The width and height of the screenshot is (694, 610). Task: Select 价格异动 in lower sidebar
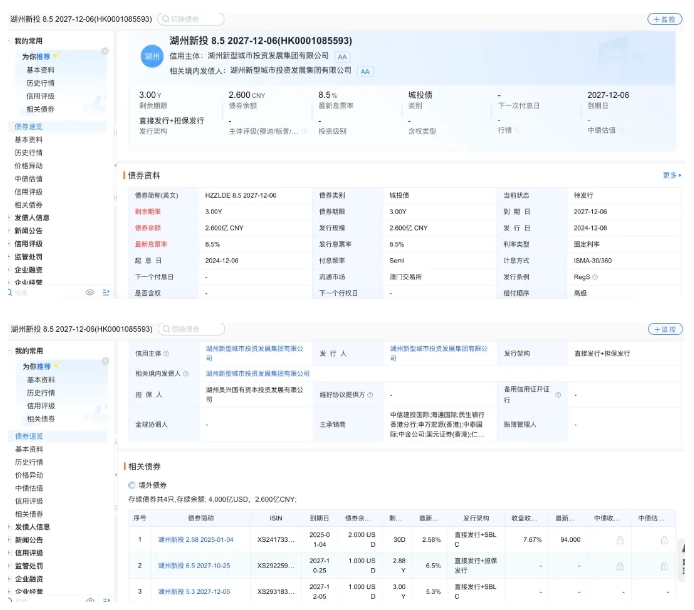click(x=29, y=475)
